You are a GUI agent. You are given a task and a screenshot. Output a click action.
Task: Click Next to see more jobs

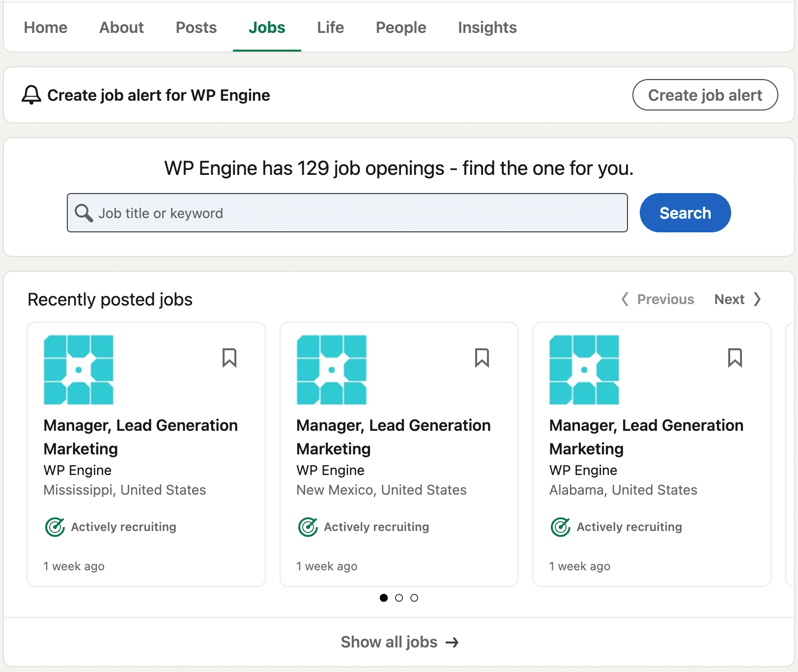(x=738, y=299)
